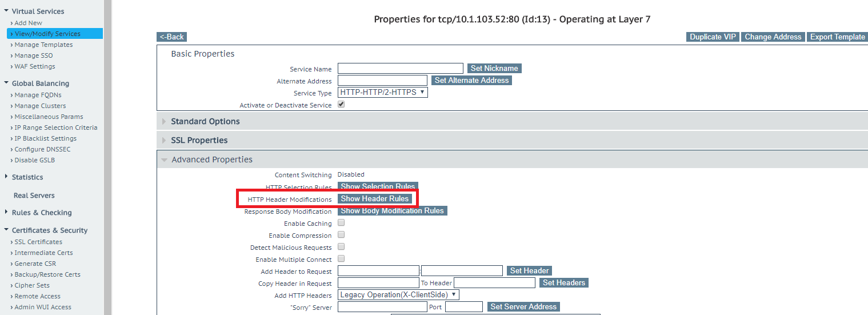The width and height of the screenshot is (868, 315).
Task: Open SSL Certificates menu item
Action: coord(38,242)
